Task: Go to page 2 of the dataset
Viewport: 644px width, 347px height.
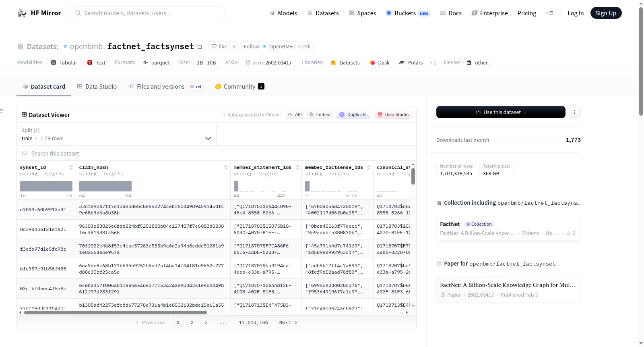Action: click(192, 322)
